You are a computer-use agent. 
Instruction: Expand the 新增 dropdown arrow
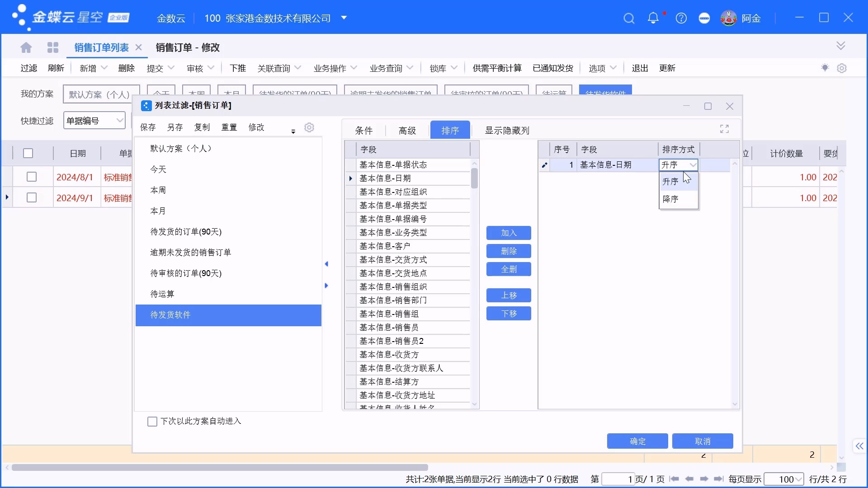click(x=104, y=68)
